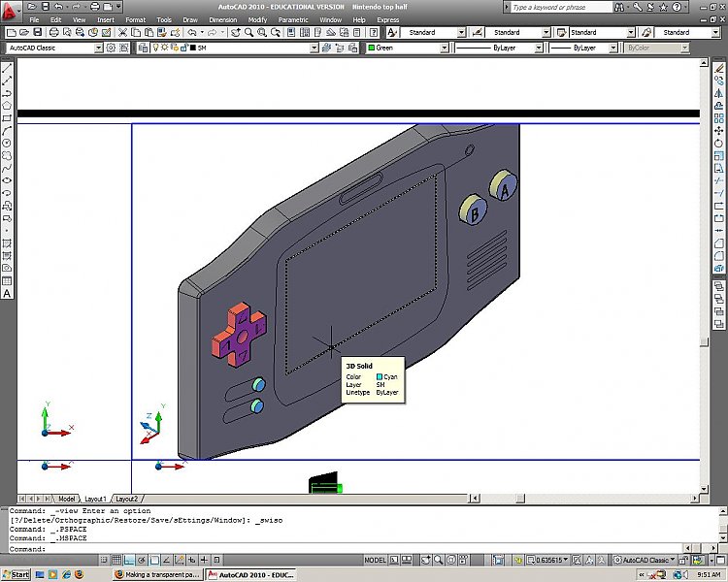Save the drawing with the floppy disk icon

tap(38, 32)
